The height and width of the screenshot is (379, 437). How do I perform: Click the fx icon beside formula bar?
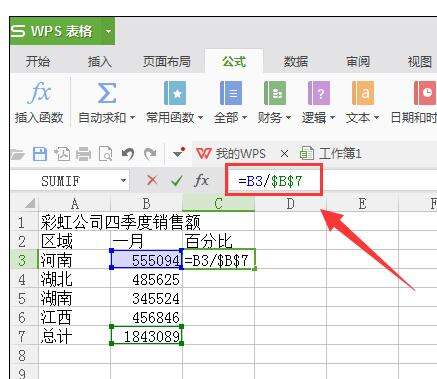(201, 181)
